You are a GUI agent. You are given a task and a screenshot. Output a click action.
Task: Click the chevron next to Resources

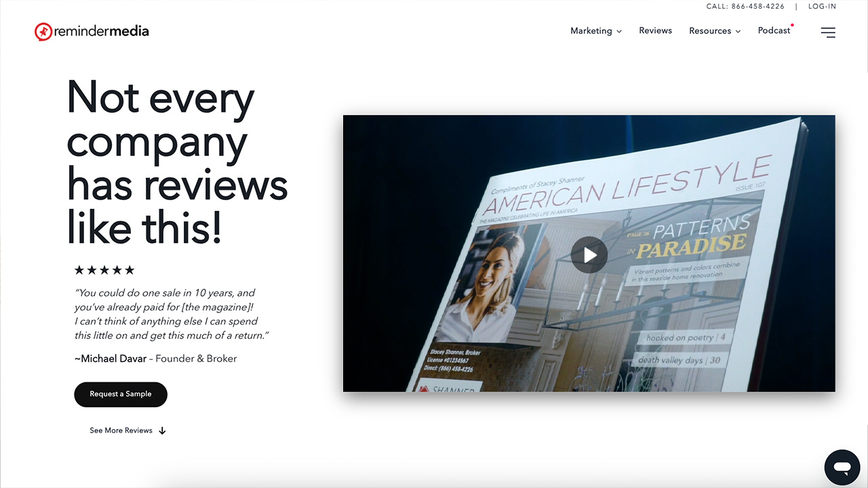point(738,31)
